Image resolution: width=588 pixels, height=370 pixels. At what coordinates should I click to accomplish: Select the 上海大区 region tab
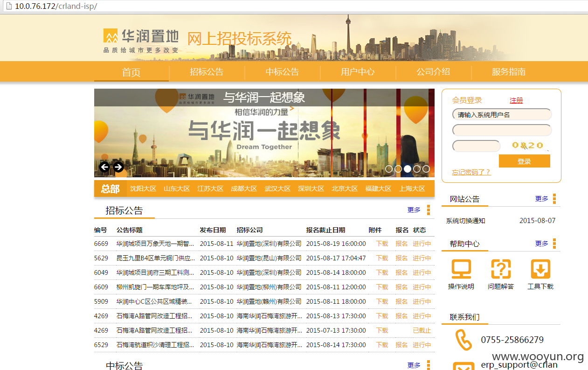pyautogui.click(x=412, y=188)
